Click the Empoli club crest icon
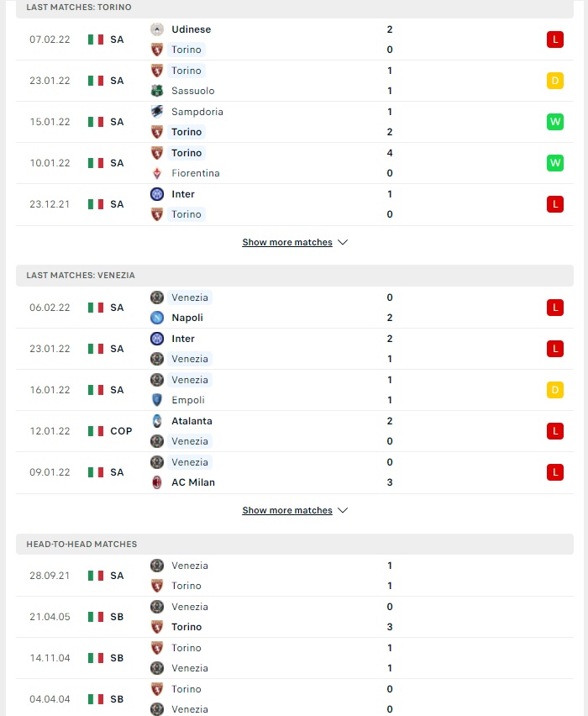The width and height of the screenshot is (588, 716). [x=156, y=400]
